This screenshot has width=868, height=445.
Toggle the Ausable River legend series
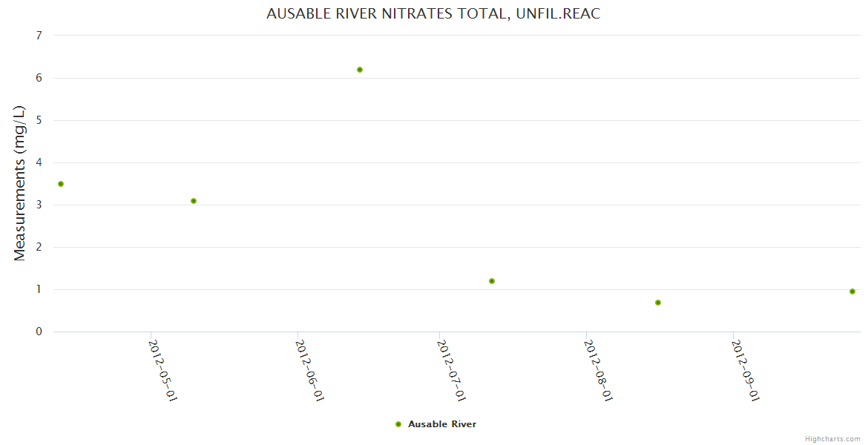point(441,424)
